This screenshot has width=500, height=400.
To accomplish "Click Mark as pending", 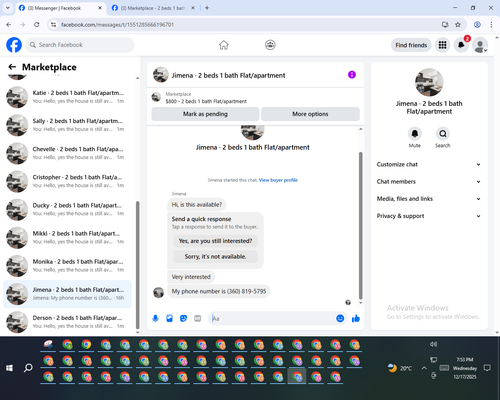I will [x=205, y=114].
